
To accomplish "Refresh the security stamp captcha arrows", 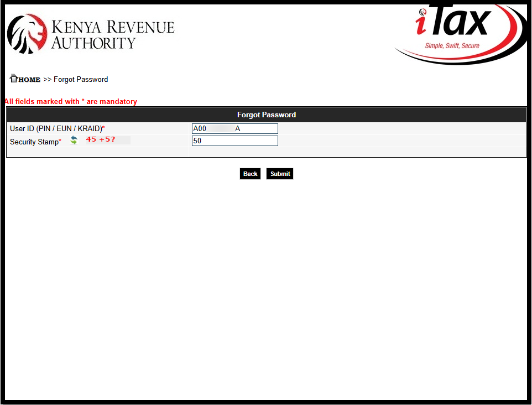I will tap(73, 140).
